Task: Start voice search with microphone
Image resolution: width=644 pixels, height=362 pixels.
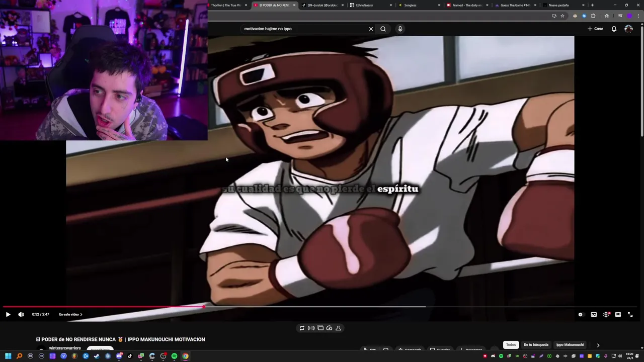Action: (400, 29)
